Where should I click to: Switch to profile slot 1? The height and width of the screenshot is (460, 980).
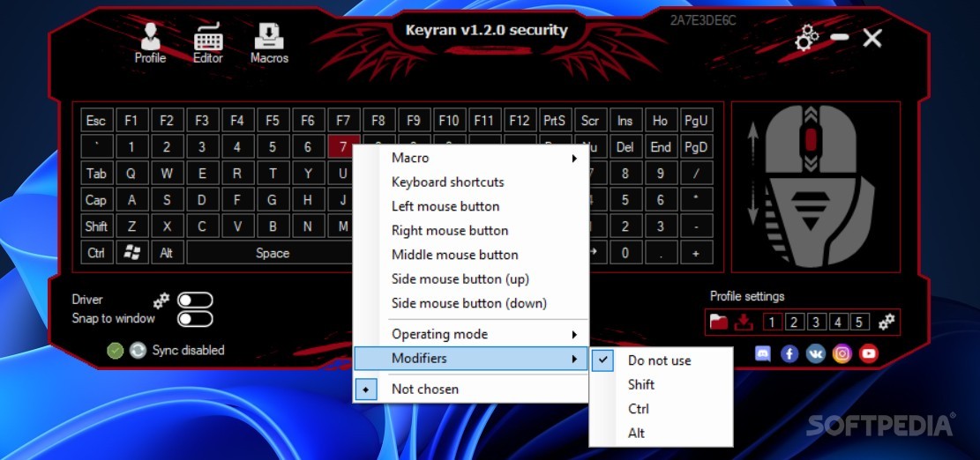[x=772, y=322]
